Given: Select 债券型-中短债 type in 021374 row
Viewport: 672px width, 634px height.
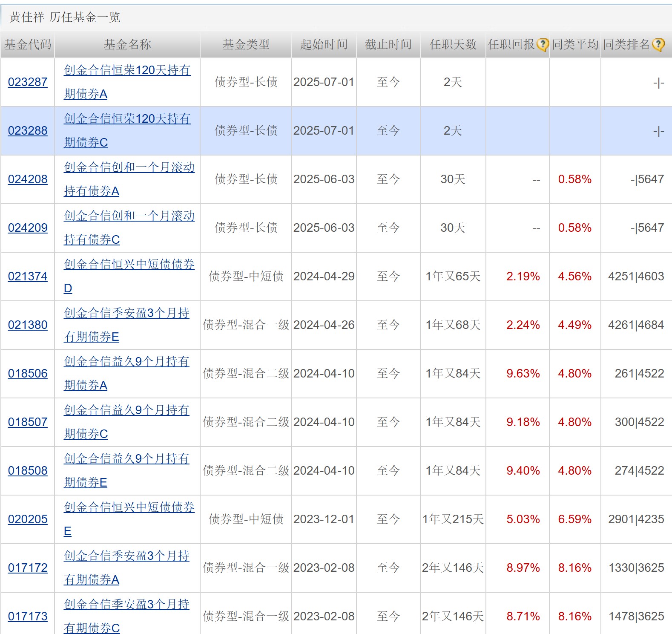Looking at the screenshot, I should point(246,276).
